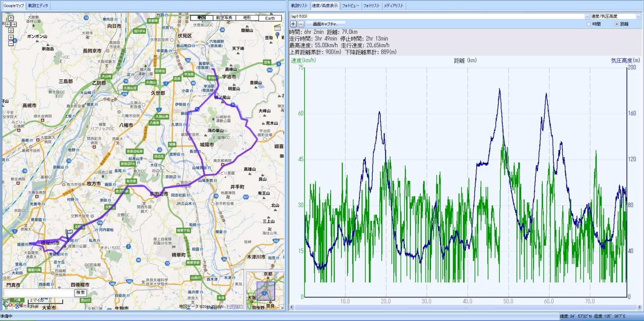The width and height of the screenshot is (644, 321).
Task: Open the 軌跡リスト tab
Action: click(299, 6)
